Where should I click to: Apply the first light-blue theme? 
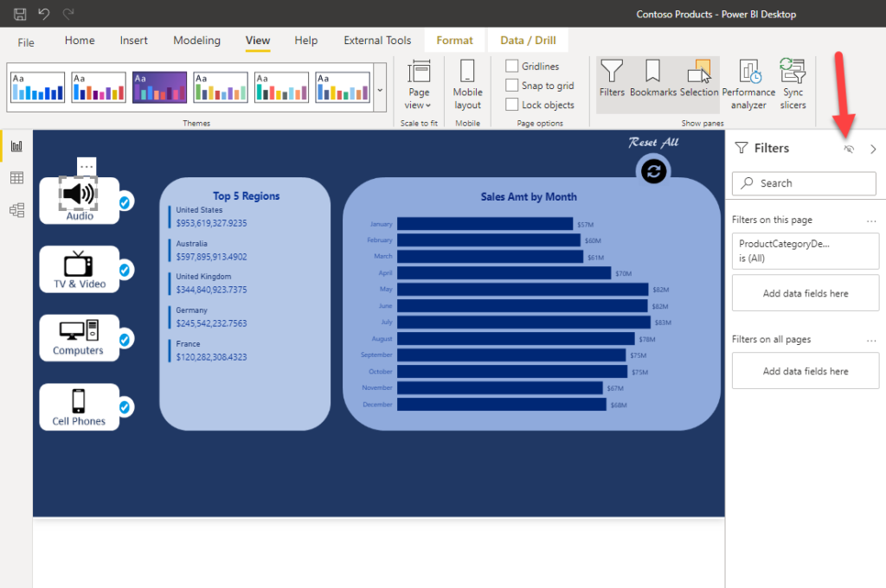38,87
